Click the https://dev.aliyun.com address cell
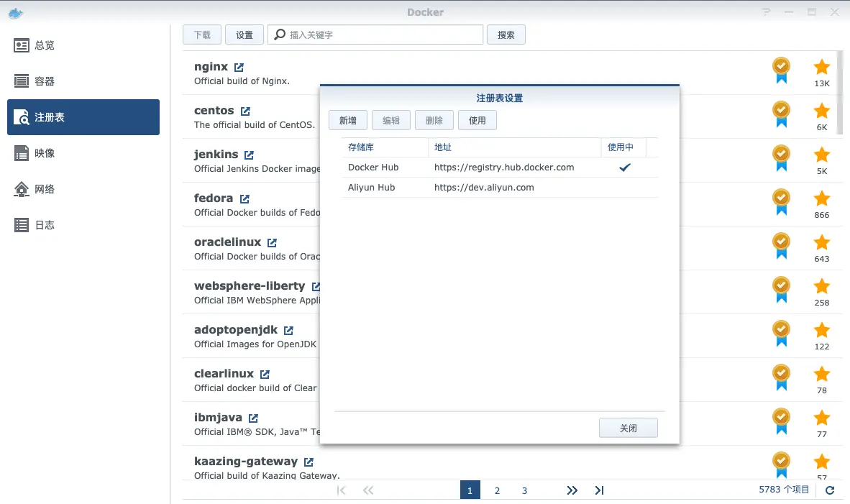The width and height of the screenshot is (850, 504). click(484, 188)
